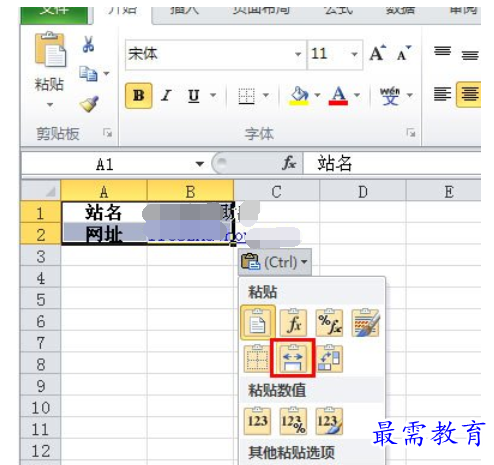Paste Values only 123 icon
Viewport: 494px width, 465px height.
[x=257, y=421]
